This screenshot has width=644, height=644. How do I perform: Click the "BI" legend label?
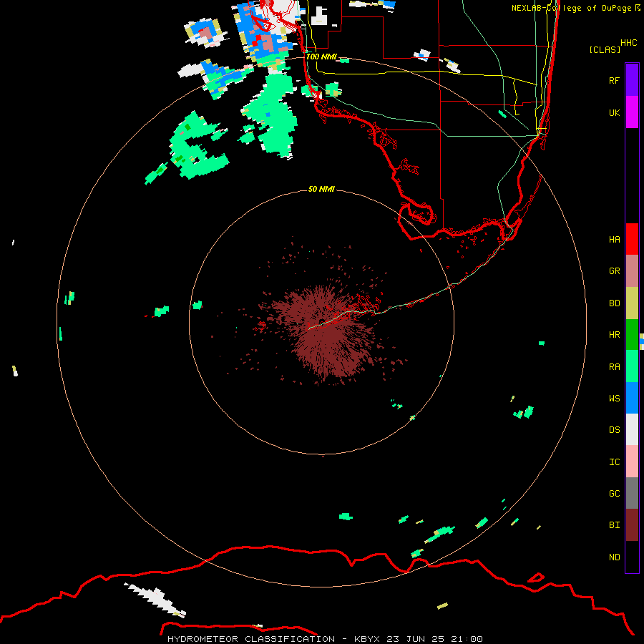tap(614, 525)
